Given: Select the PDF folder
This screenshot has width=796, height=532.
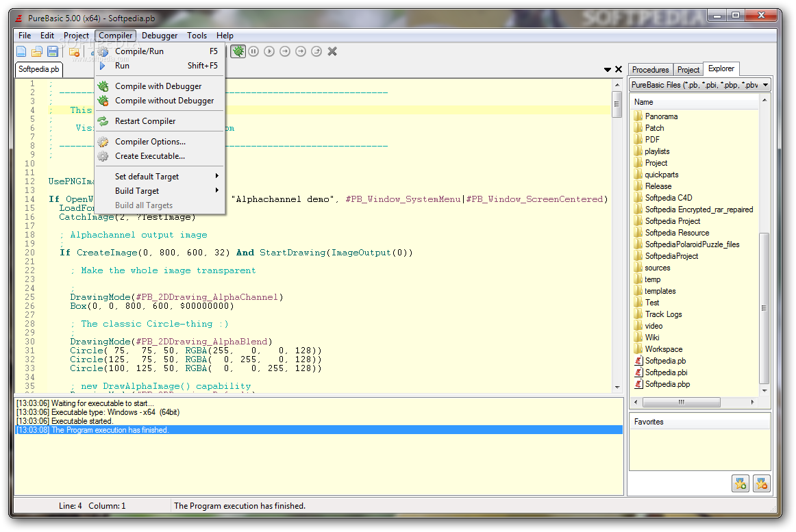Looking at the screenshot, I should pos(652,140).
